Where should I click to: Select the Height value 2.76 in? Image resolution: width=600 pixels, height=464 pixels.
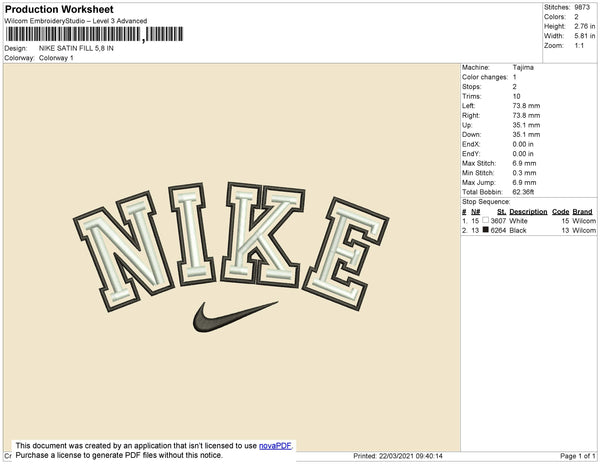click(585, 26)
